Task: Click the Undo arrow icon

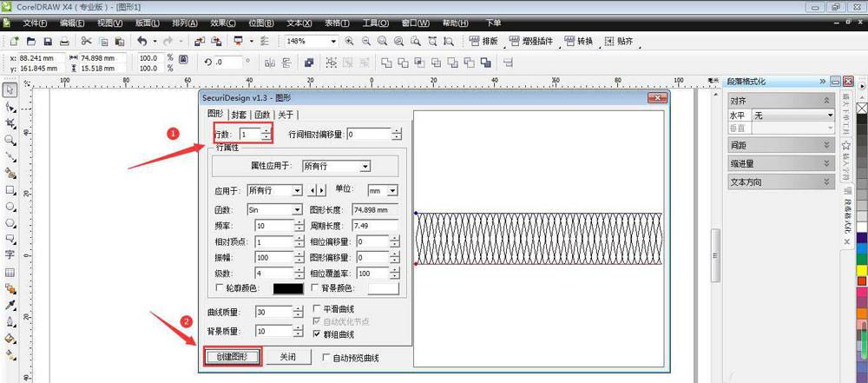Action: [x=141, y=41]
